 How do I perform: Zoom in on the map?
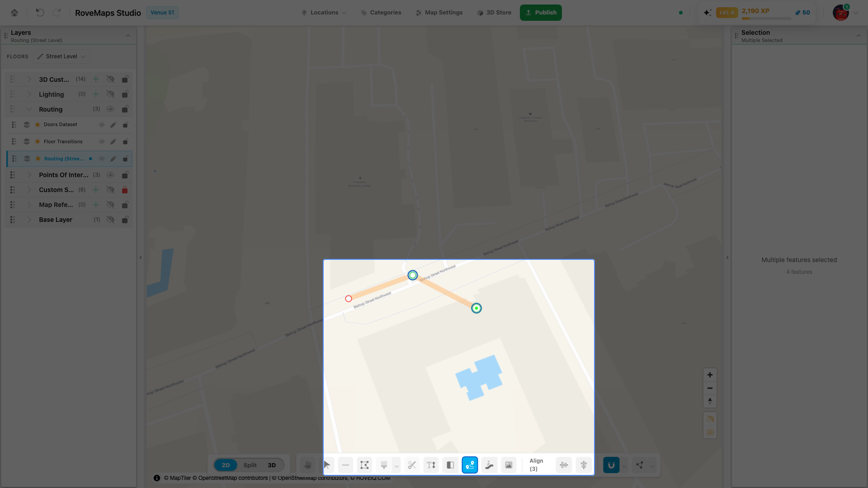(x=710, y=375)
